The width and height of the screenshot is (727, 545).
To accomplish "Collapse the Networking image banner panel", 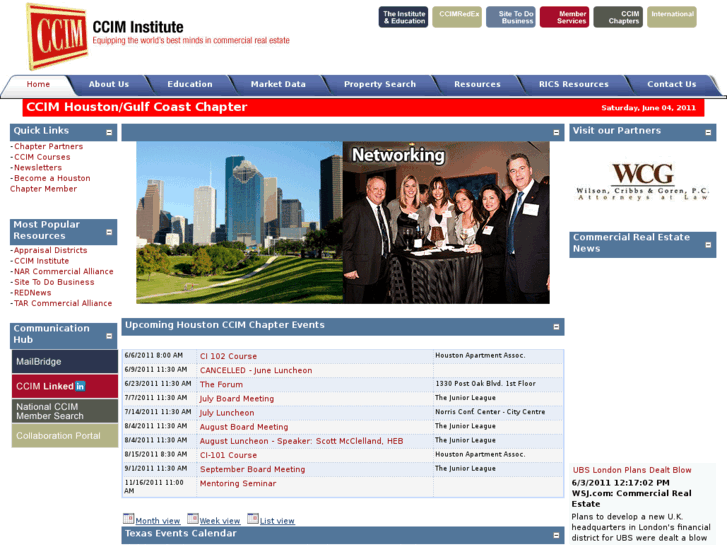I will click(556, 133).
